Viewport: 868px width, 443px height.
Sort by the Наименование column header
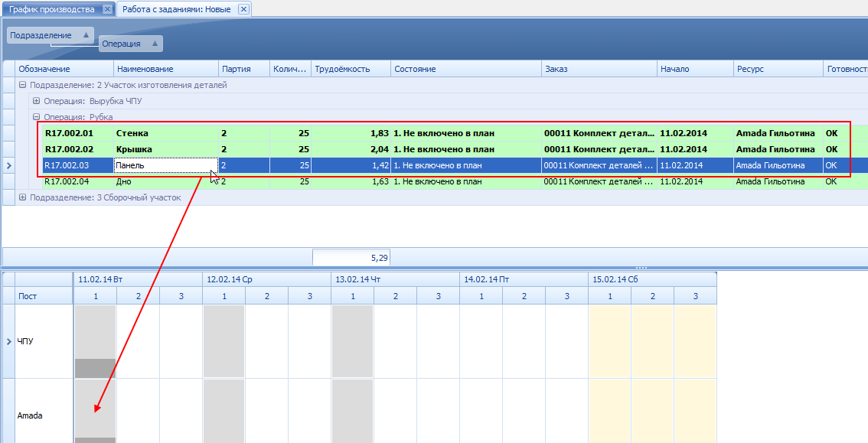166,69
